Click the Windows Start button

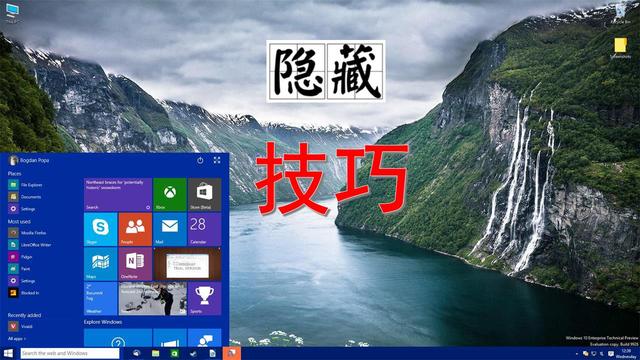(x=8, y=353)
